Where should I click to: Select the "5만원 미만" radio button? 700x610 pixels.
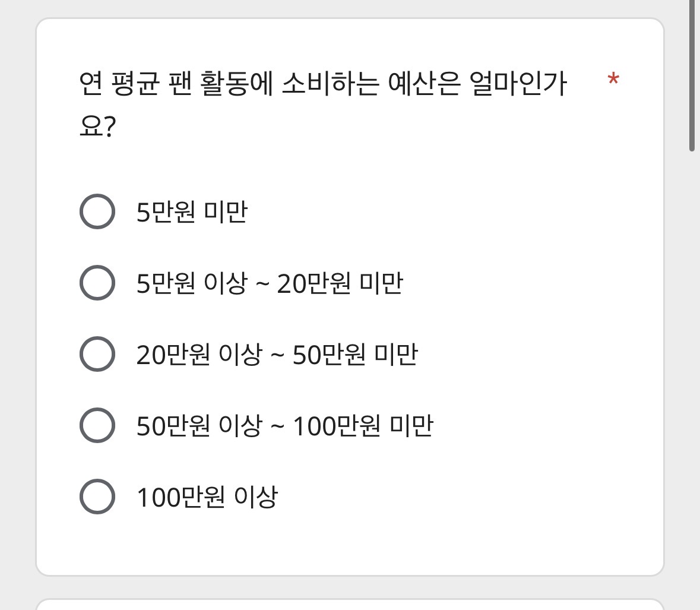coord(97,211)
